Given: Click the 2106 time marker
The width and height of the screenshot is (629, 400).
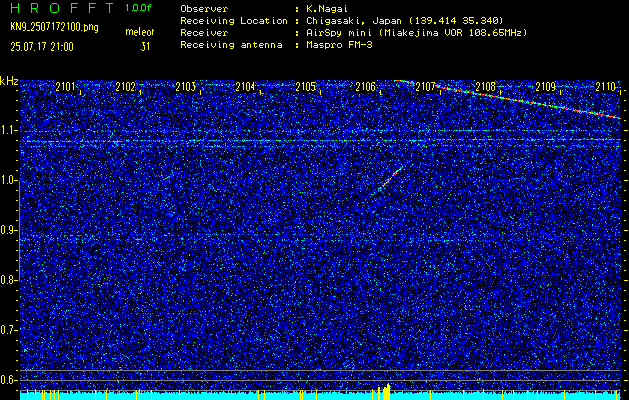Looking at the screenshot, I should pyautogui.click(x=365, y=86).
